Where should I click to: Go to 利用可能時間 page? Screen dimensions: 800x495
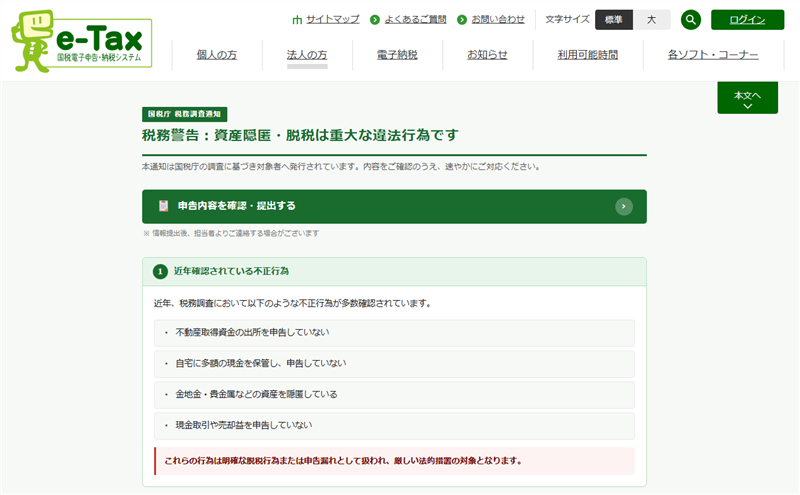tap(587, 55)
